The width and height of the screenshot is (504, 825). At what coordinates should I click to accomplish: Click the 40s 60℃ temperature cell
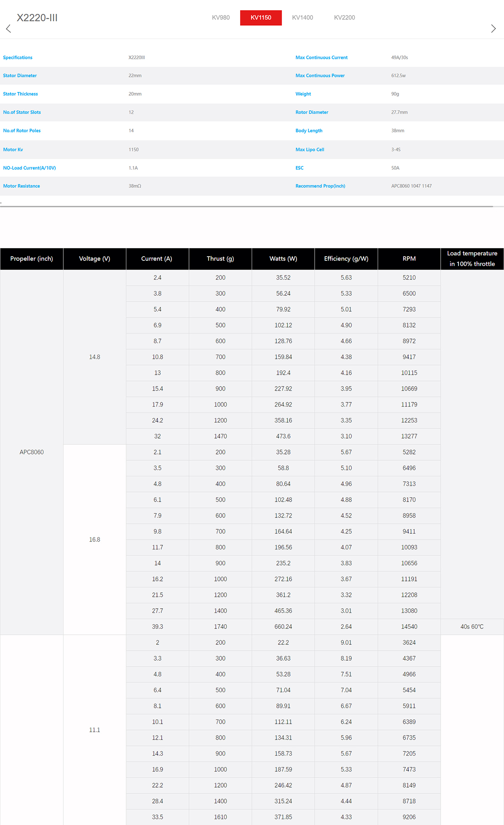pyautogui.click(x=472, y=627)
